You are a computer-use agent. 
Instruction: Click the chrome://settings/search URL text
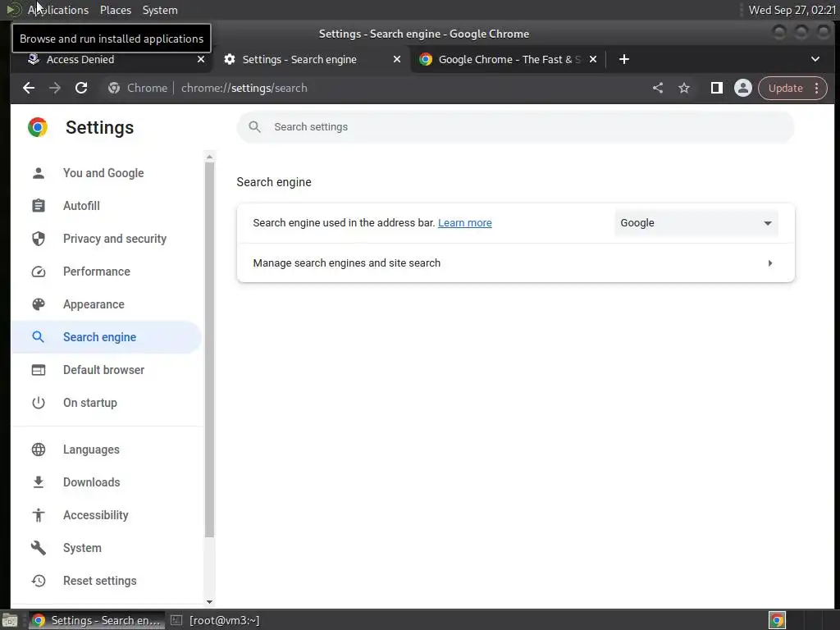coord(244,89)
